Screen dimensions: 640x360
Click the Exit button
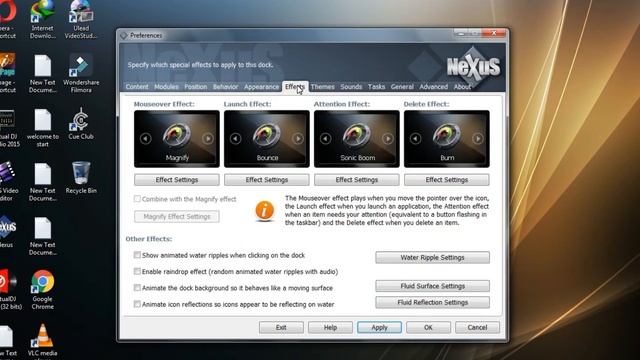coord(281,327)
